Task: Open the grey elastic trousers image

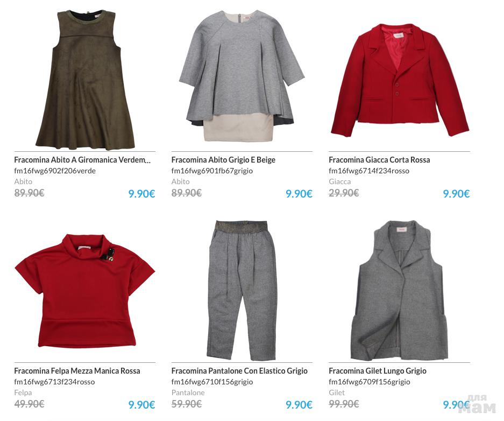Action: [x=242, y=290]
